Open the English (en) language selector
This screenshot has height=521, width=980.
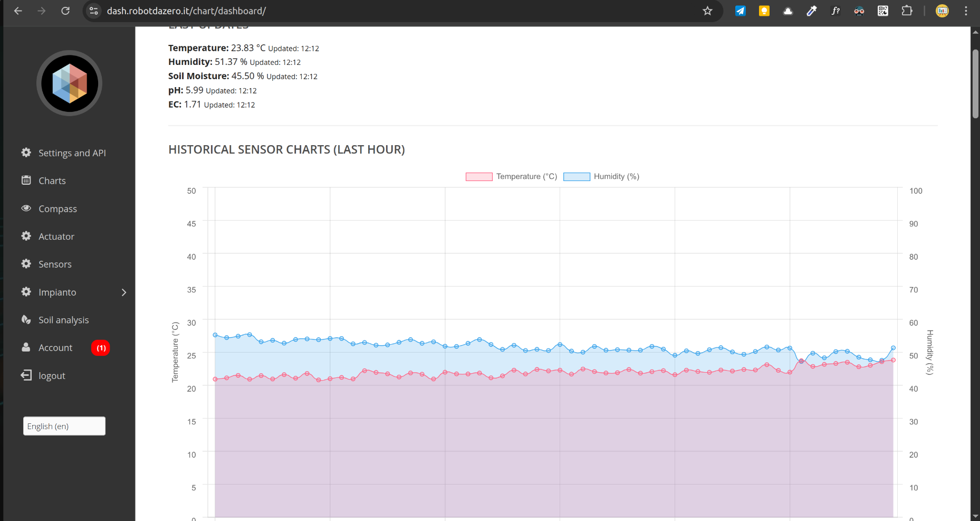pos(64,426)
